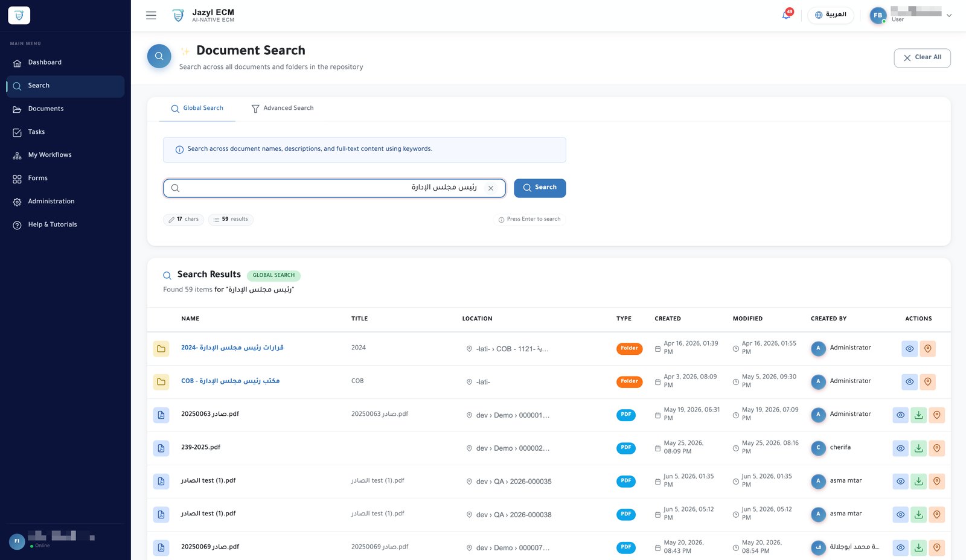Preview 20250063 صادر.pdf with eye icon

click(900, 415)
